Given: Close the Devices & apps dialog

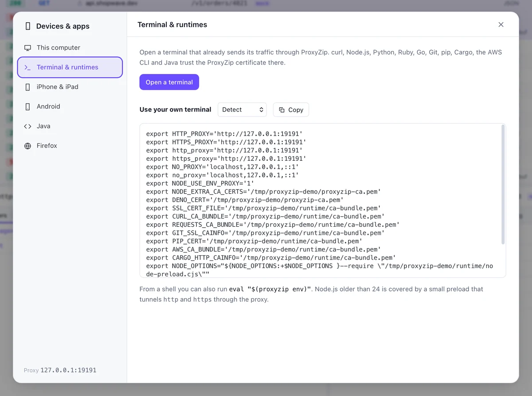Looking at the screenshot, I should (x=501, y=25).
